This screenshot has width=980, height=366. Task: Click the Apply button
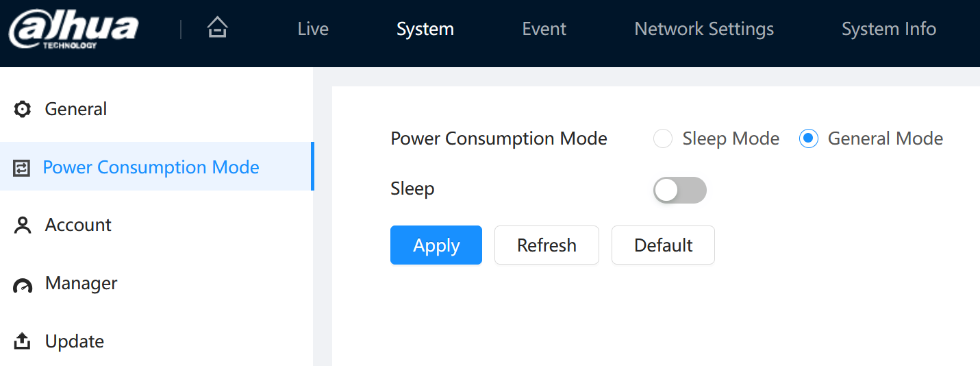click(x=436, y=245)
